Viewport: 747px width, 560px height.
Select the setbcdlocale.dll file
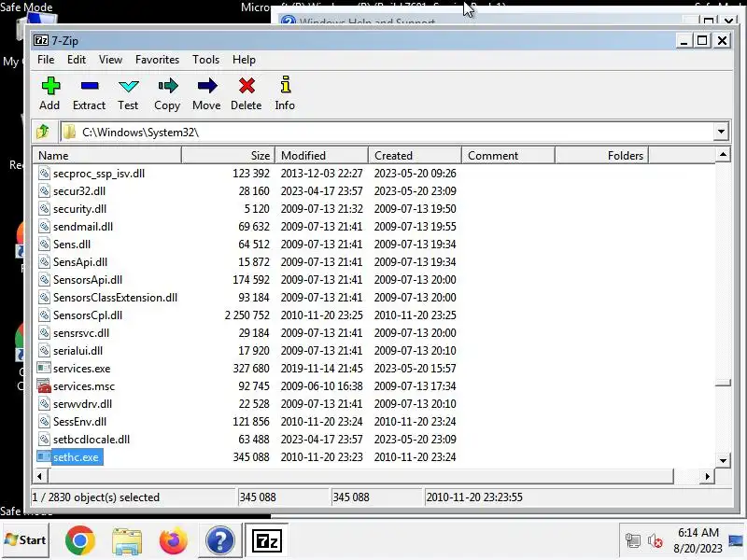pos(92,439)
